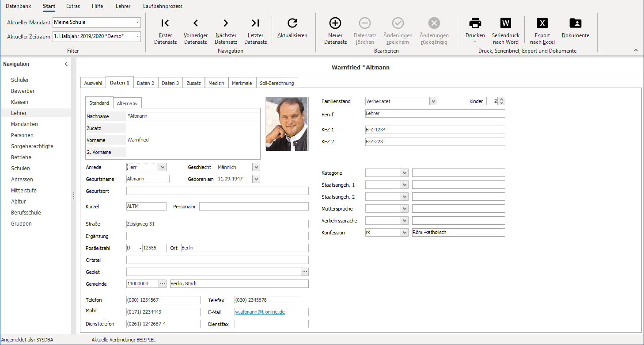The image size is (644, 345).
Task: Click the Personalnr field
Action: coord(254,207)
